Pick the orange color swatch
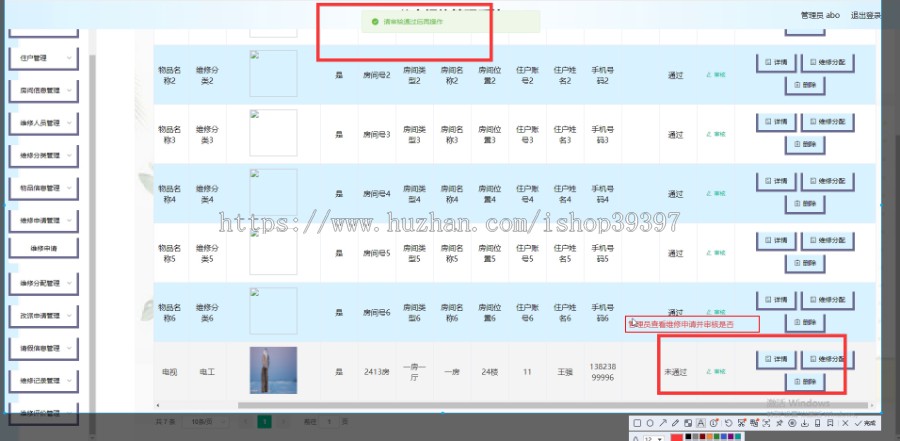The width and height of the screenshot is (900, 441). click(709, 436)
